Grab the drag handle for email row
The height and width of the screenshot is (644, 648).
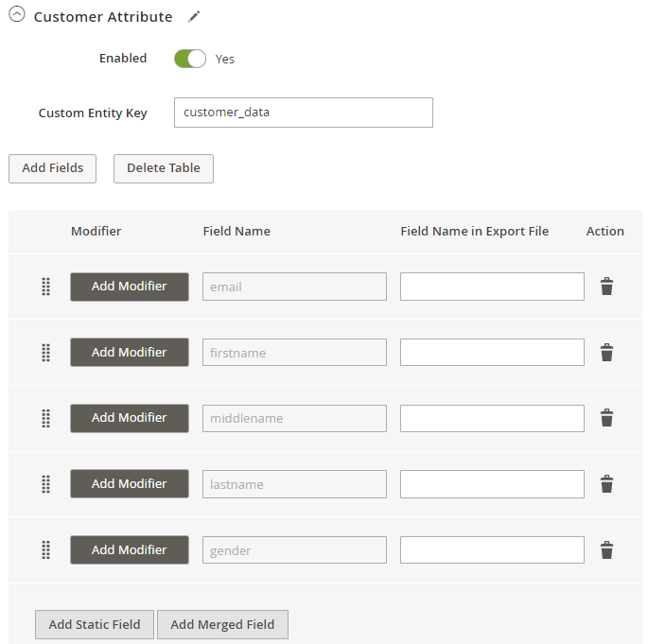coord(45,287)
